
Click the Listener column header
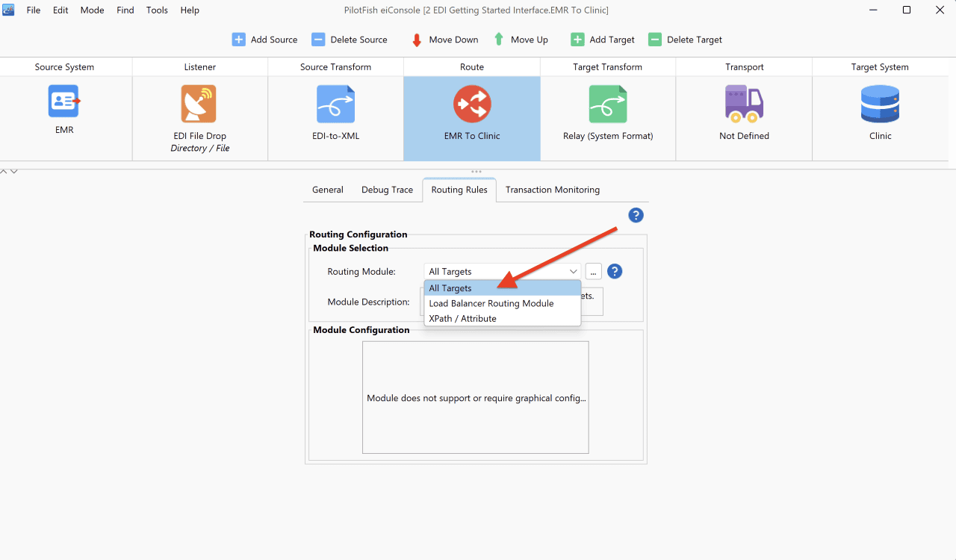[x=200, y=67]
